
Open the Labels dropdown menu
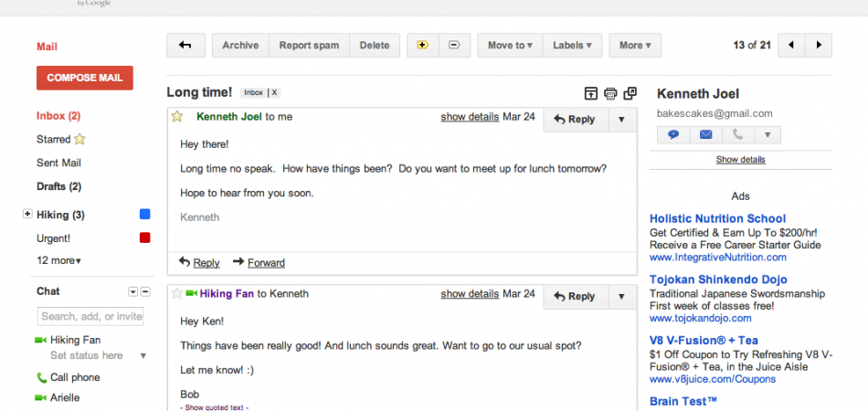572,46
